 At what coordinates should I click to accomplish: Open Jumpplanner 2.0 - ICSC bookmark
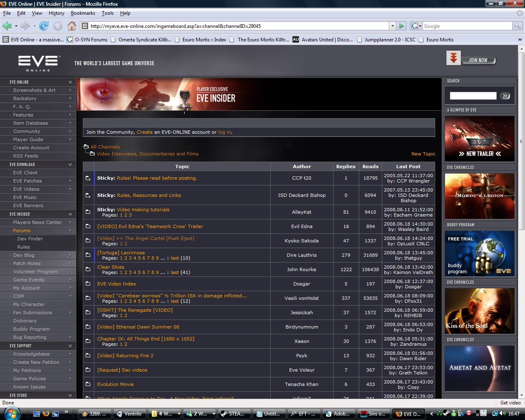click(x=386, y=39)
